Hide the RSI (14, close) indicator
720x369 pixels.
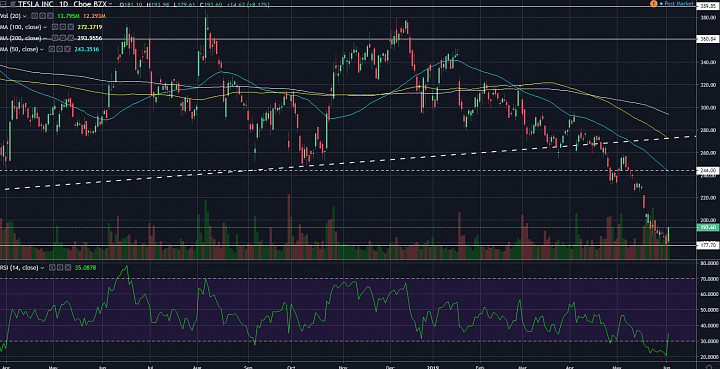pos(52,268)
